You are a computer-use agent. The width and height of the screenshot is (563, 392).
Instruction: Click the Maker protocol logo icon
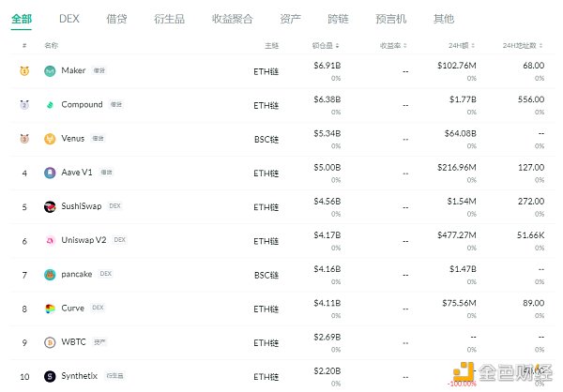click(50, 71)
